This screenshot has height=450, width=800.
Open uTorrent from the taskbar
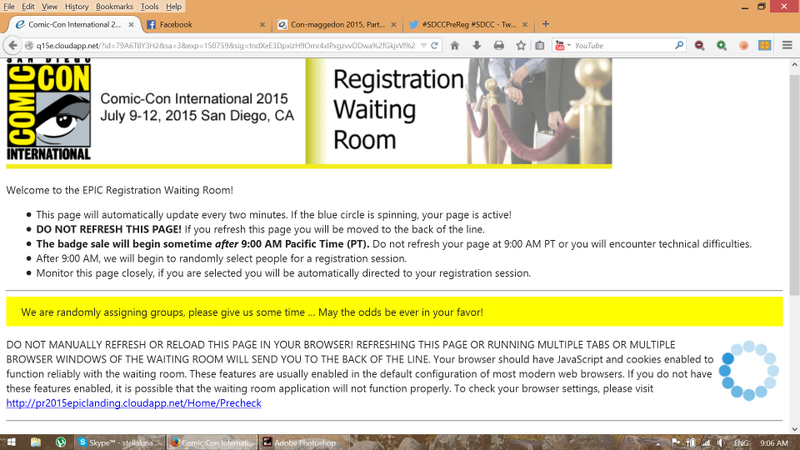(x=61, y=442)
